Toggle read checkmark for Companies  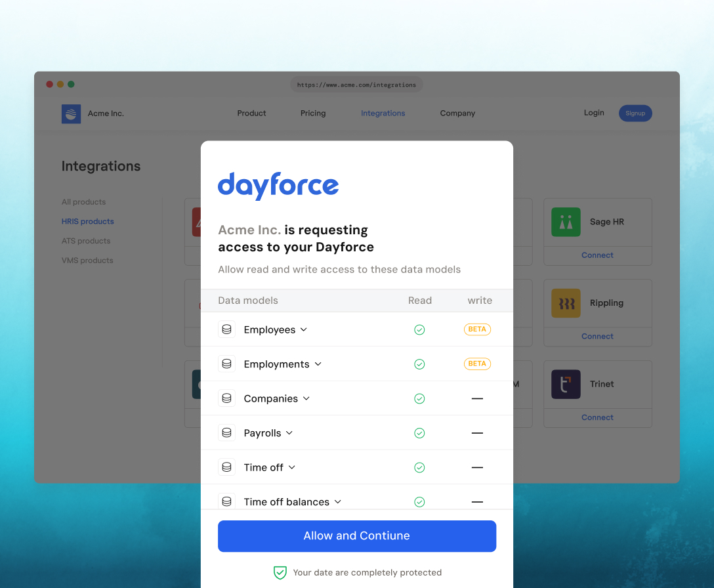coord(419,398)
